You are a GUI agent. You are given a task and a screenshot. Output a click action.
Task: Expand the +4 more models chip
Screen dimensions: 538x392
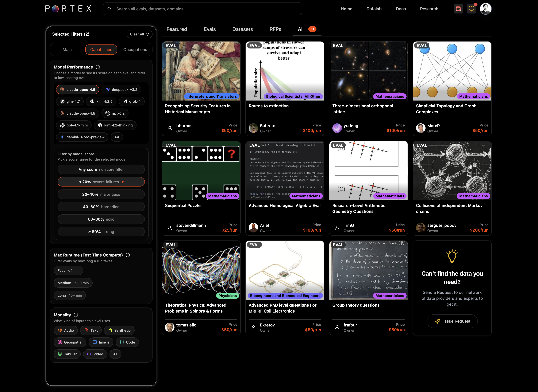[117, 137]
